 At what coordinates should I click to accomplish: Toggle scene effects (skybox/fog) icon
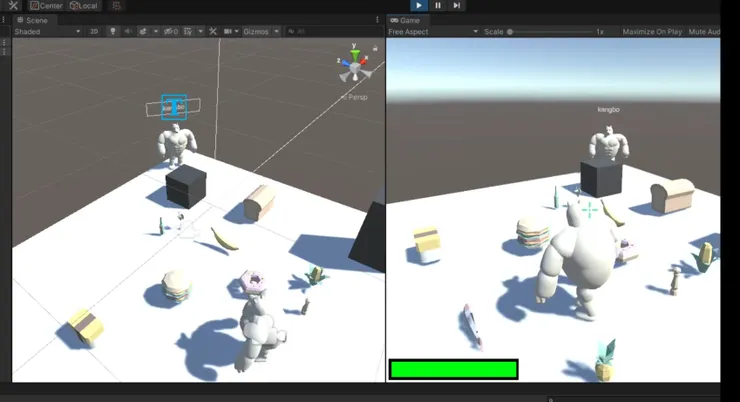click(x=143, y=31)
